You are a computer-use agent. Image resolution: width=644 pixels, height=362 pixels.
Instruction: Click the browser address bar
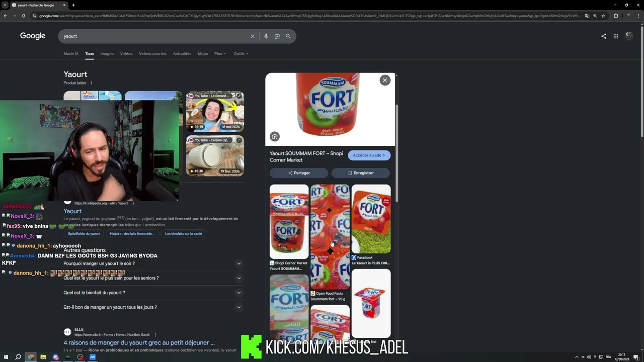tap(307, 16)
